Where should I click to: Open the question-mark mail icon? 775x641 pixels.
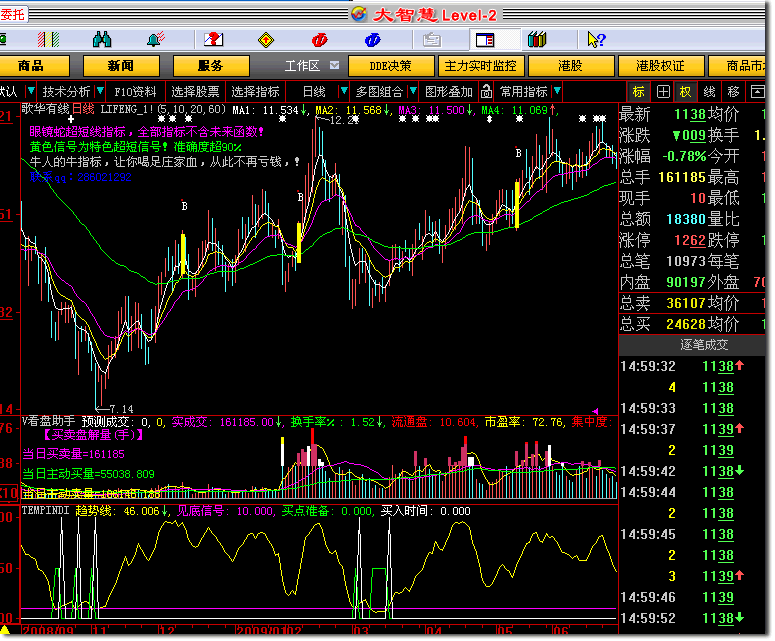[x=214, y=40]
